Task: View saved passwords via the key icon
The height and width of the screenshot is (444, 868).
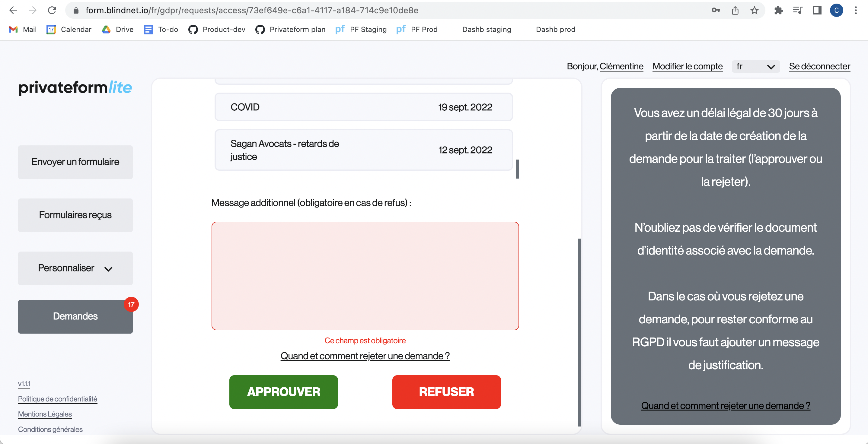Action: 716,10
